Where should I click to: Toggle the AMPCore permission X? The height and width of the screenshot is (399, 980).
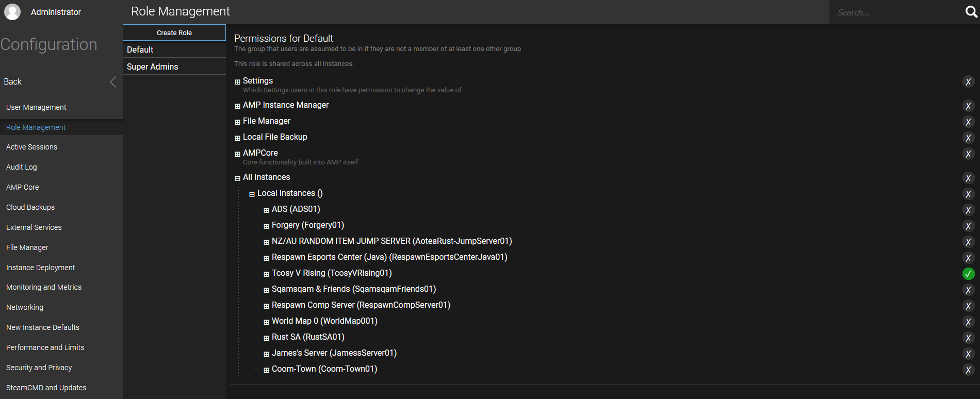point(968,154)
